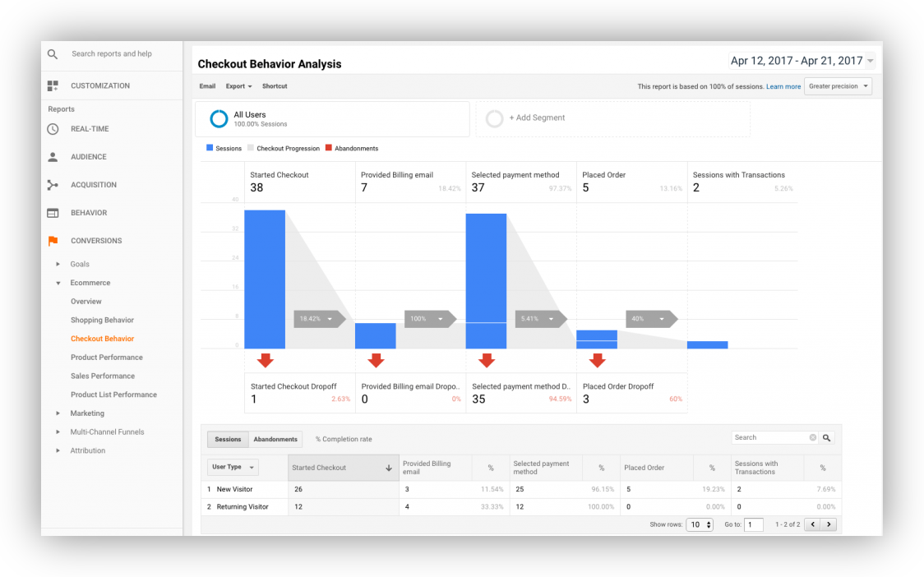924x577 pixels.
Task: Click the Conversions flag icon
Action: (53, 241)
